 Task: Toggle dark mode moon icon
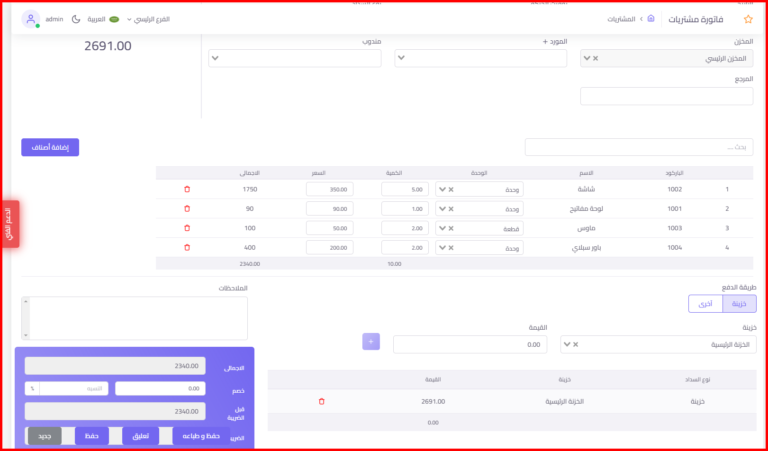pyautogui.click(x=76, y=19)
